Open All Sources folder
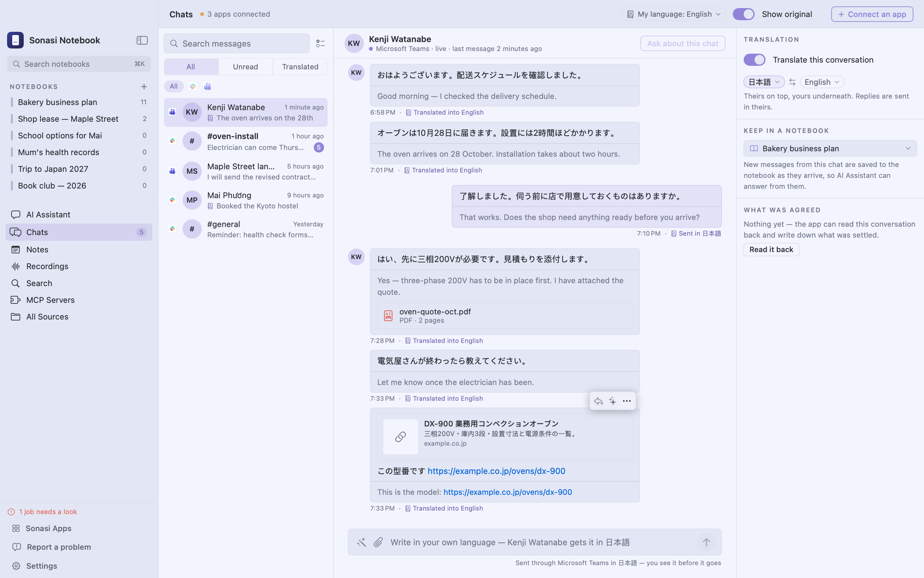The width and height of the screenshot is (924, 578). (x=79, y=317)
